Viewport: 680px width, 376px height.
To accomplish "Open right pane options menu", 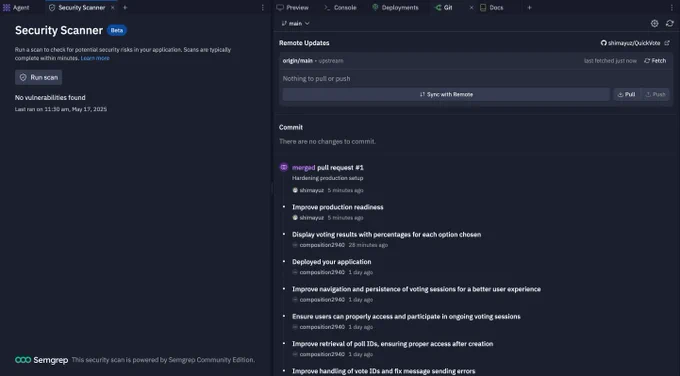I will 672,7.
